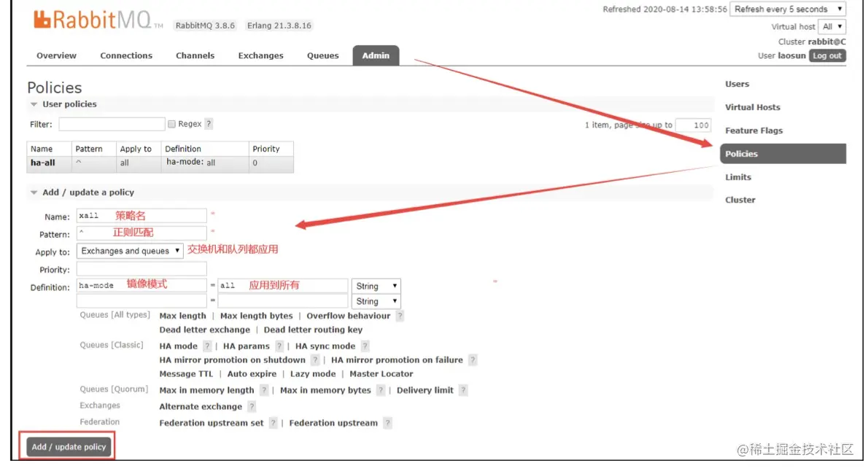Click the Log out button

[827, 55]
